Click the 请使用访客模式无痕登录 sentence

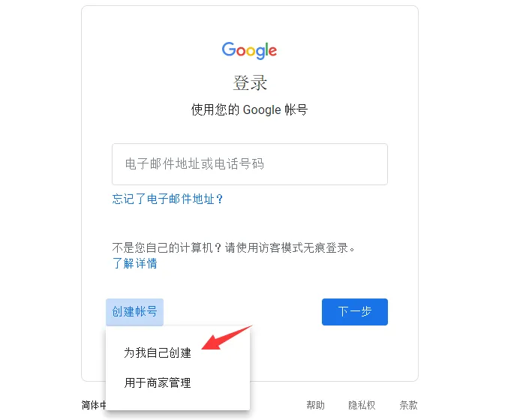pyautogui.click(x=287, y=248)
